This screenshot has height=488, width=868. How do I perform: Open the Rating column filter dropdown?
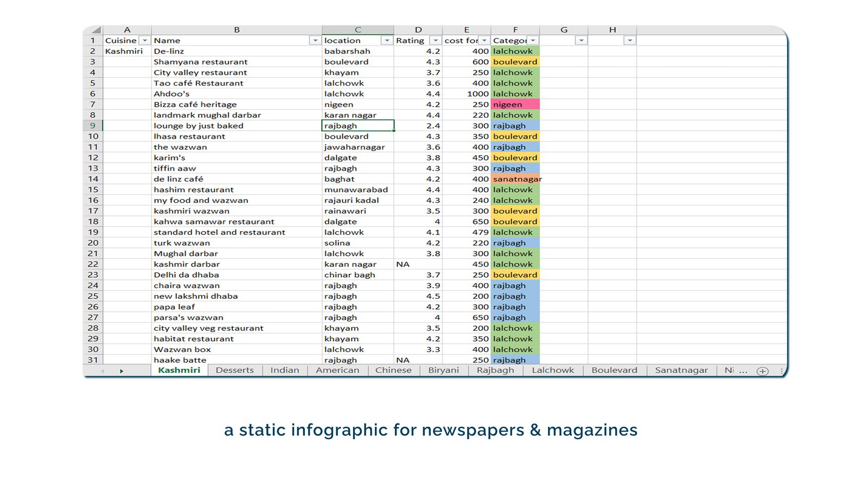click(436, 41)
